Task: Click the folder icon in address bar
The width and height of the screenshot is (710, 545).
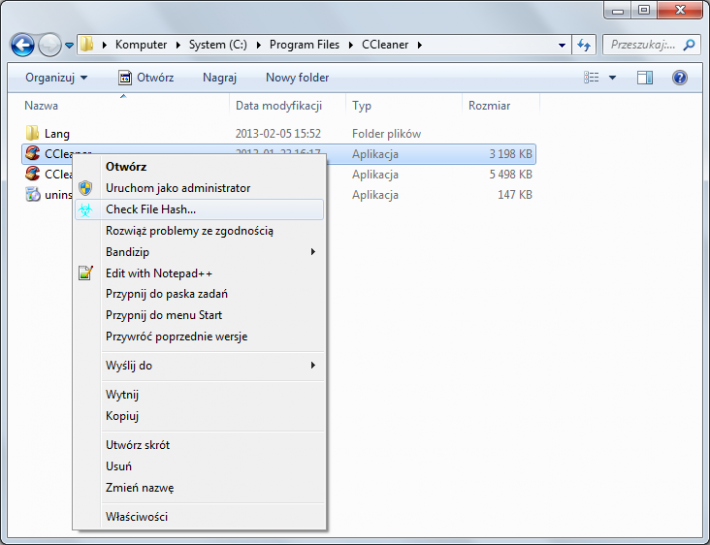Action: [x=87, y=44]
